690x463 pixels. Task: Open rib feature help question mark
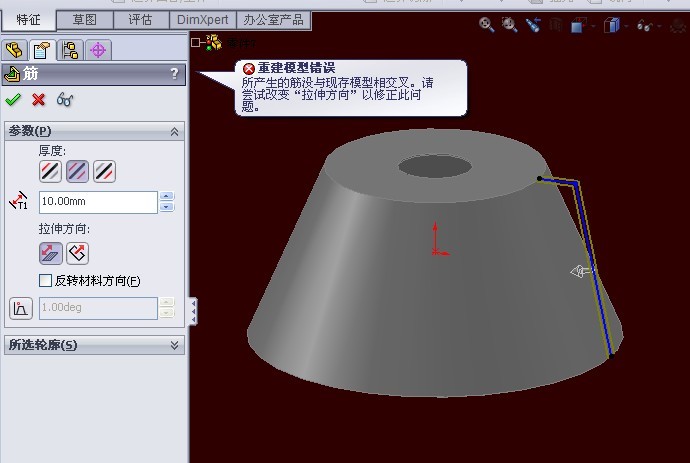pyautogui.click(x=175, y=73)
